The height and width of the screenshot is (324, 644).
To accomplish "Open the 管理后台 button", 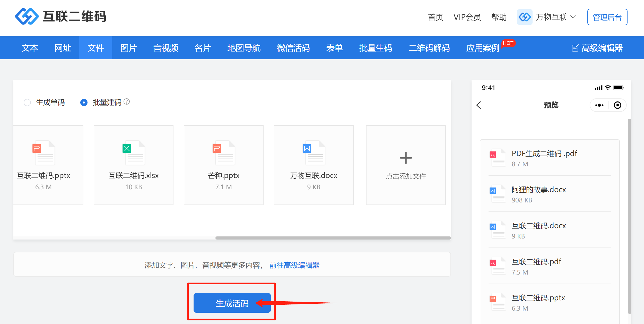I will click(x=607, y=17).
